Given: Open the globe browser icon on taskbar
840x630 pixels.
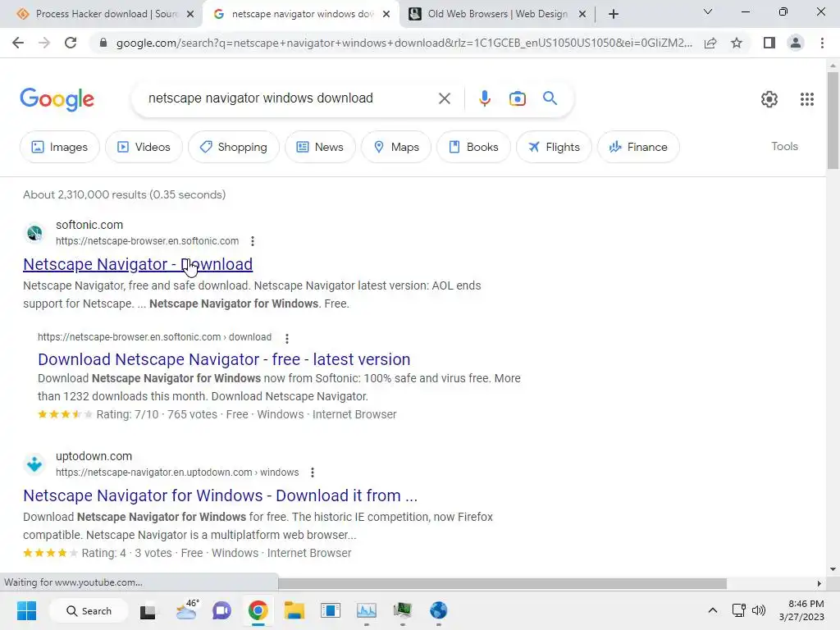Looking at the screenshot, I should click(438, 610).
